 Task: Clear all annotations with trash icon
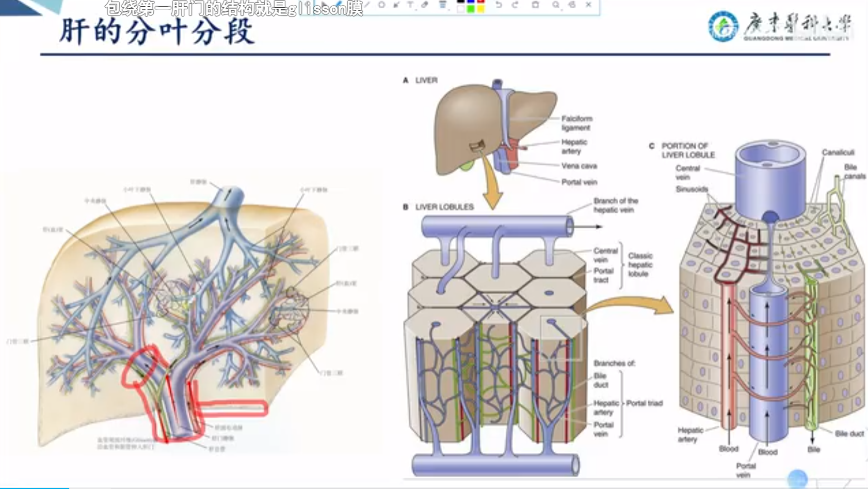coord(535,5)
